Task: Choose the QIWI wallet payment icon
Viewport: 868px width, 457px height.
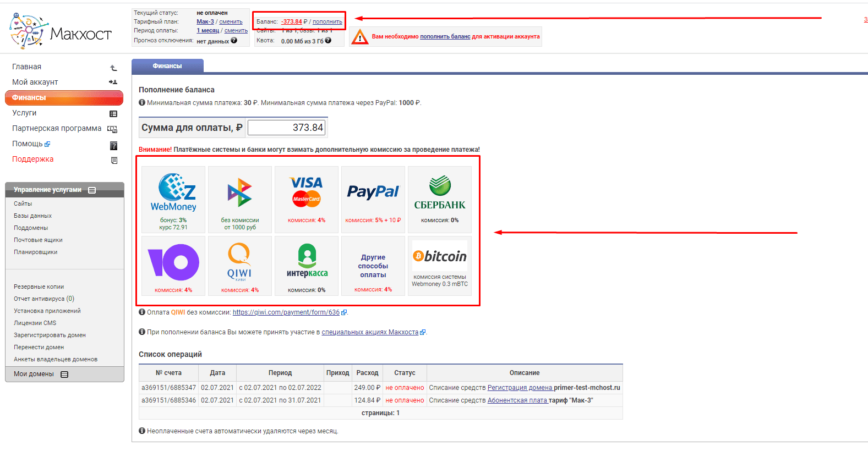Action: click(239, 262)
